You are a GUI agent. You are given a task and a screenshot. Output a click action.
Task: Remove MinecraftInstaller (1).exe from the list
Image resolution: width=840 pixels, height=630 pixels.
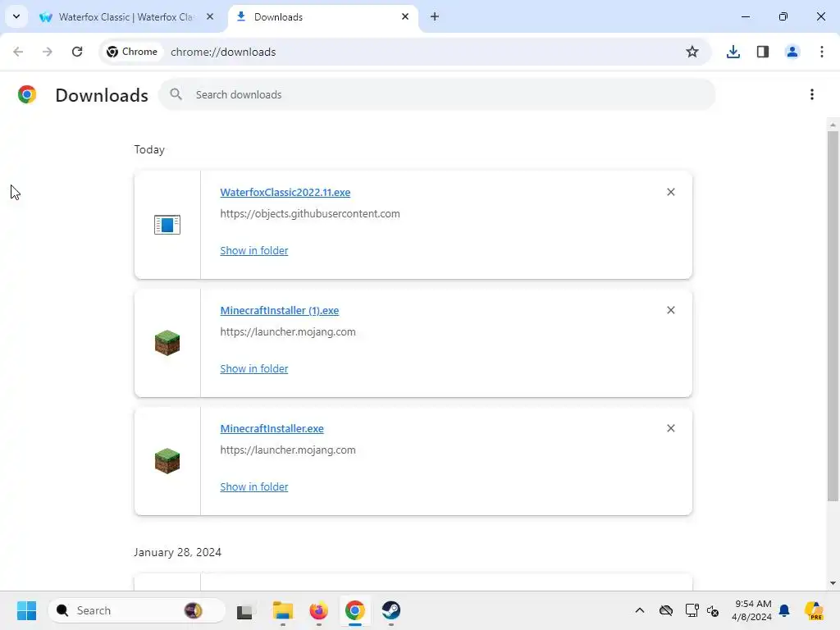671,310
